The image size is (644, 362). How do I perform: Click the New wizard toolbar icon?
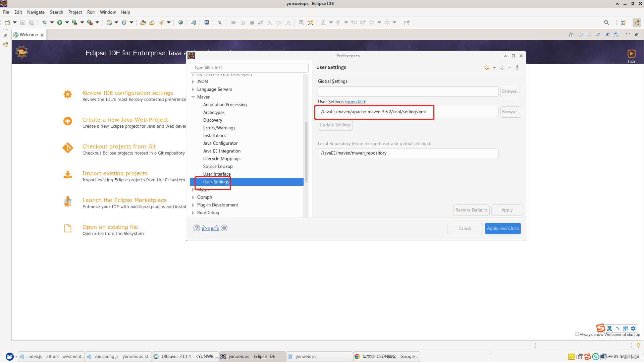click(7, 22)
